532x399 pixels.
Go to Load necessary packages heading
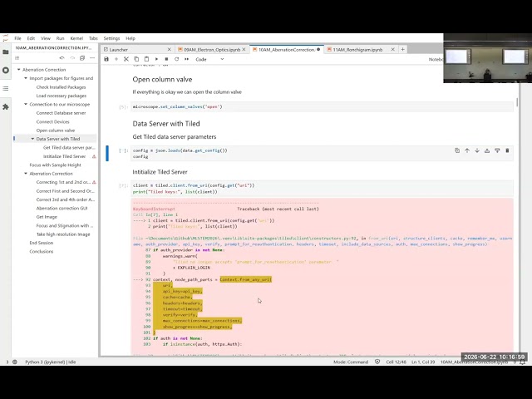pyautogui.click(x=62, y=96)
